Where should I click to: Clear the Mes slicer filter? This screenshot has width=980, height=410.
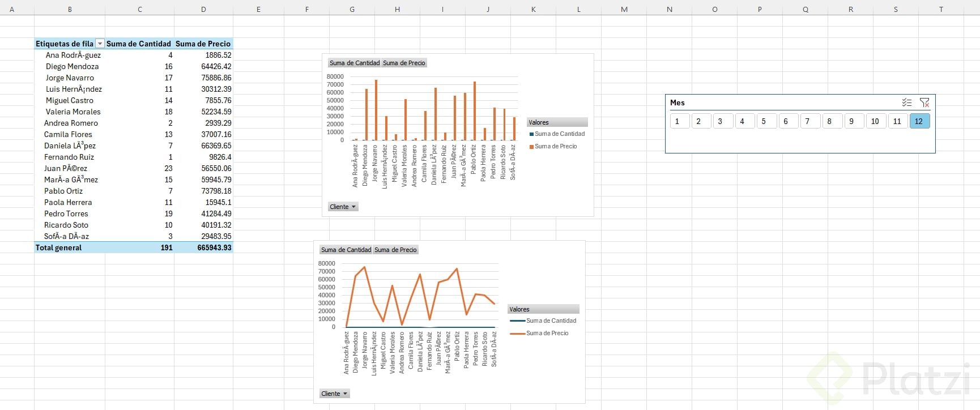pos(924,103)
